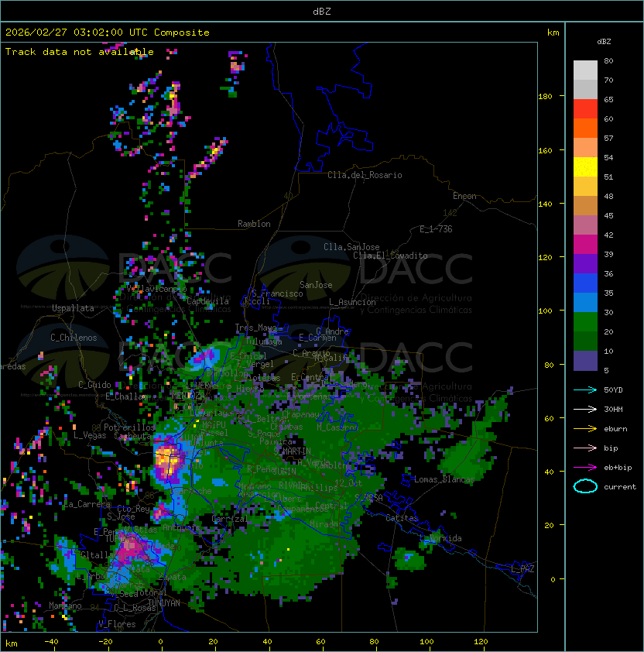Click the C_Guido label

[94, 385]
